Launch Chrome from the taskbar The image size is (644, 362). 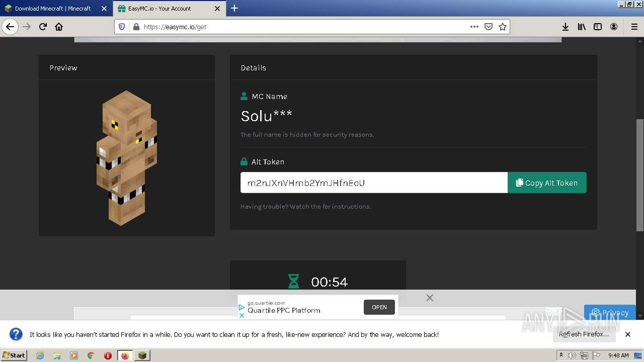(91, 355)
